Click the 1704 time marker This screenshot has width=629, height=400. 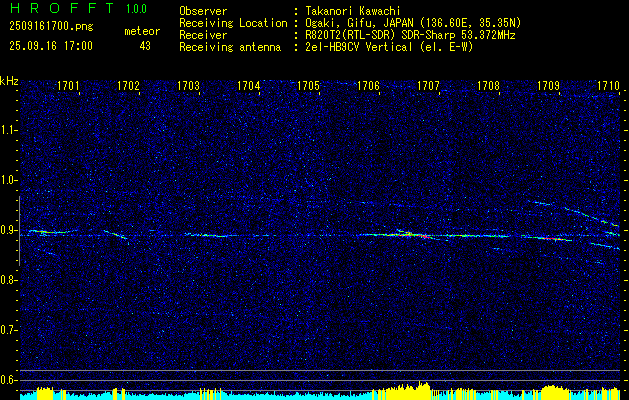[249, 86]
